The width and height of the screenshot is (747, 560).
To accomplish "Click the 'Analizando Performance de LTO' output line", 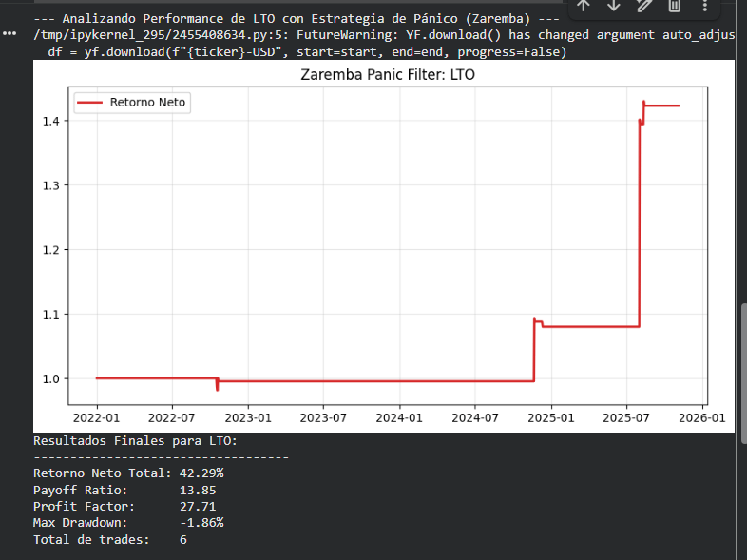I will tap(297, 19).
